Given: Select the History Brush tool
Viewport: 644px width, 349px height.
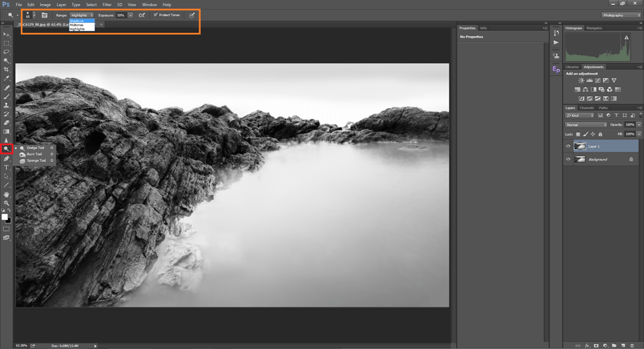Looking at the screenshot, I should [x=6, y=114].
